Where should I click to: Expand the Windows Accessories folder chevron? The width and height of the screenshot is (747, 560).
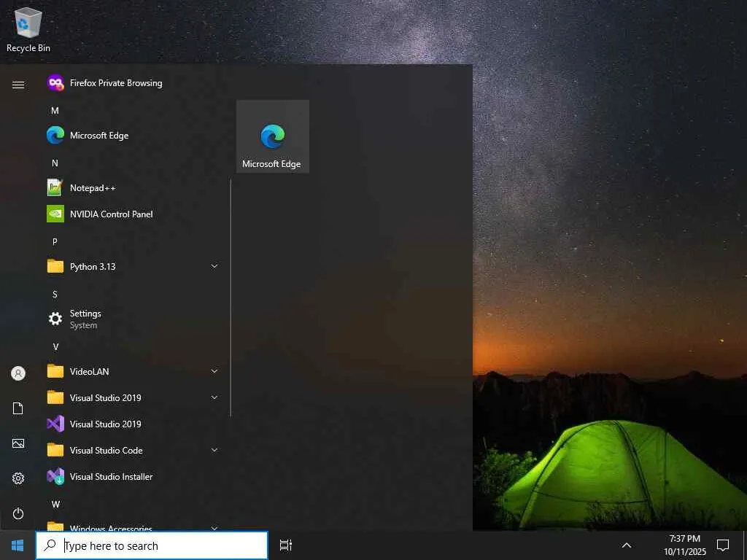click(214, 528)
